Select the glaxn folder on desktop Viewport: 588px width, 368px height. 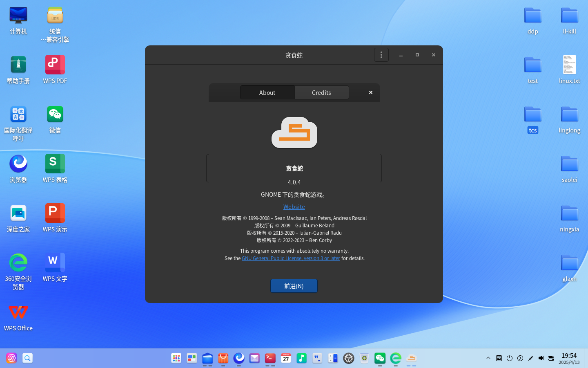(570, 268)
